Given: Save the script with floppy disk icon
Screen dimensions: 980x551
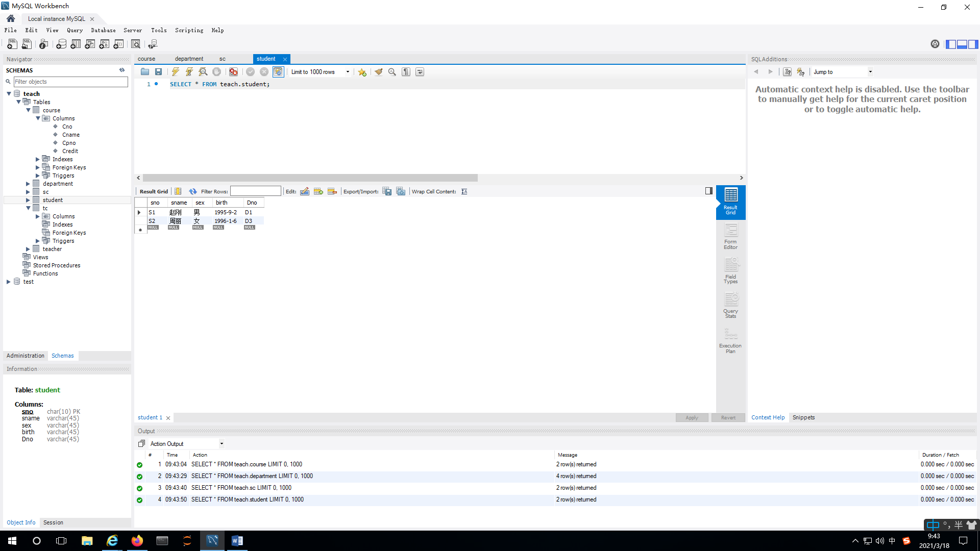Looking at the screenshot, I should (159, 72).
